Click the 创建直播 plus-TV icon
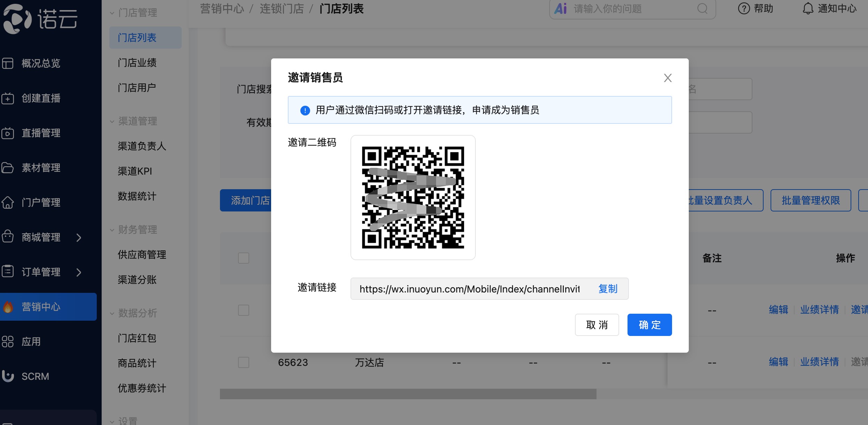 point(8,98)
